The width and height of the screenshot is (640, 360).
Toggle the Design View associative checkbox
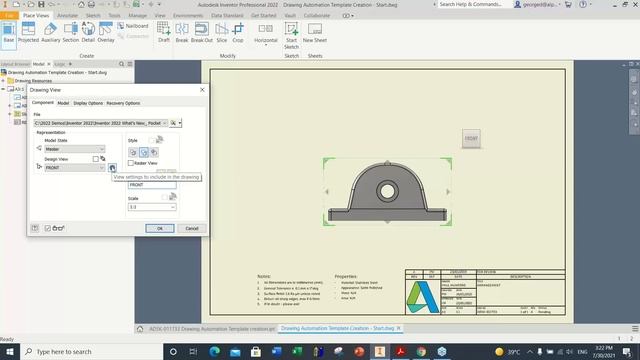pos(96,159)
